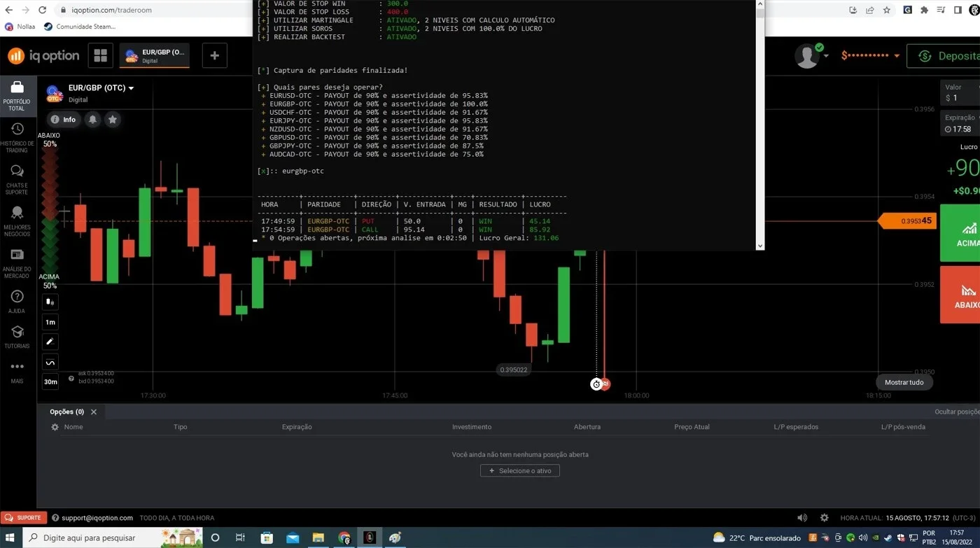Open positions table settings gear

[55, 427]
